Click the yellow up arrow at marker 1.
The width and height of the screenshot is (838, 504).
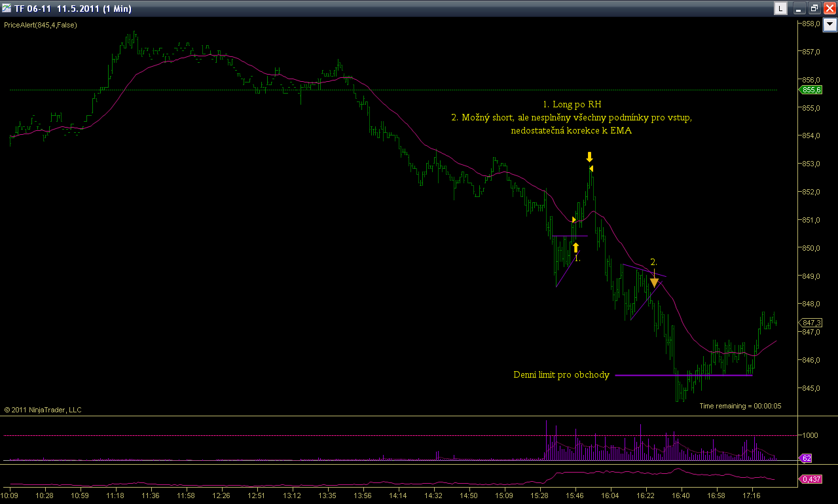pos(576,247)
